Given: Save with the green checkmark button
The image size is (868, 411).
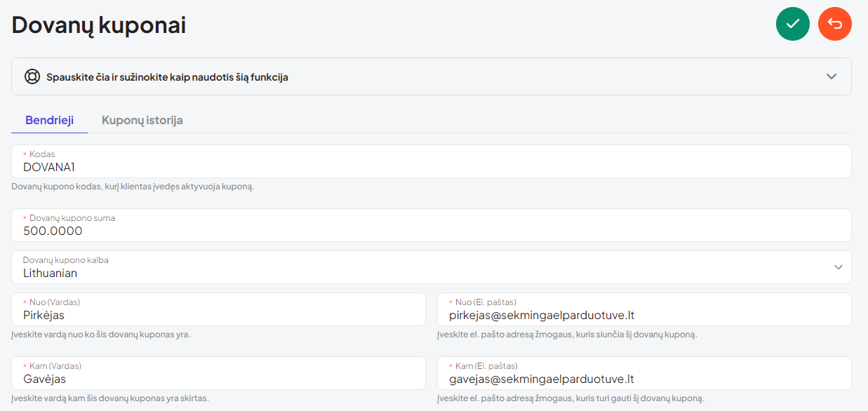Looking at the screenshot, I should click(x=793, y=24).
